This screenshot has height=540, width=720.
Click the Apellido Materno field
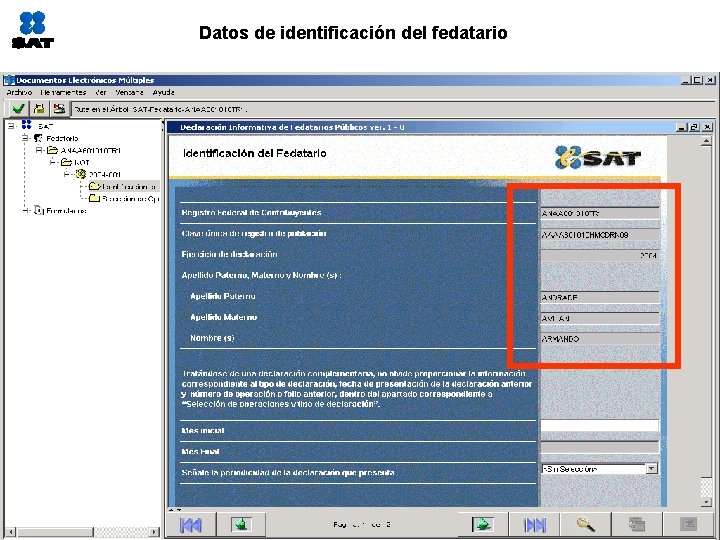coord(600,318)
